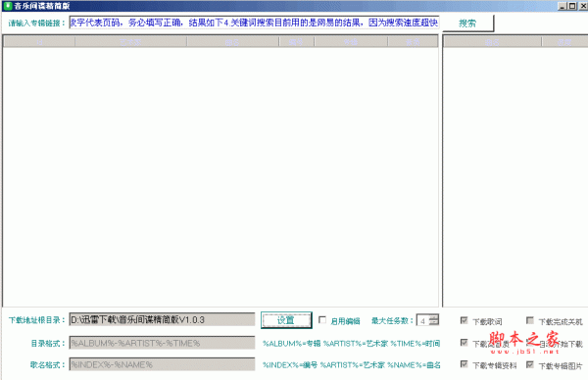Click the %INDEX%=编号 format hint text
The width and height of the screenshot is (588, 380).
pos(290,365)
